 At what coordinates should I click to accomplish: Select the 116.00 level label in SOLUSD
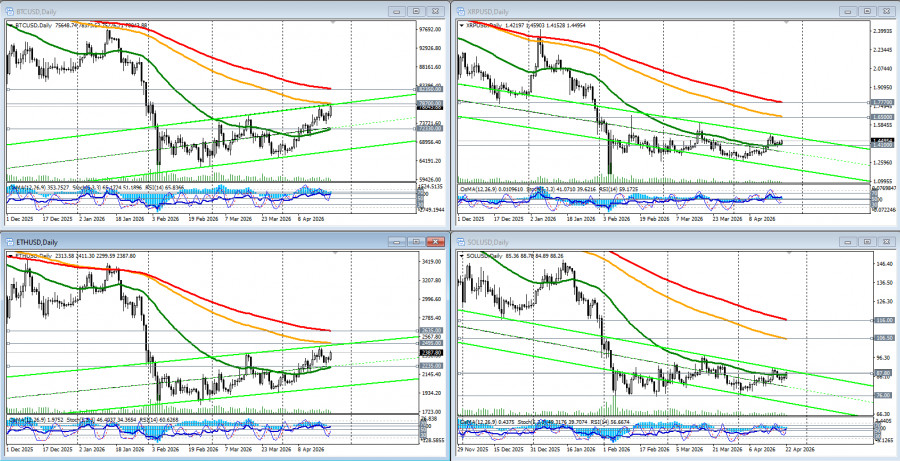(883, 320)
